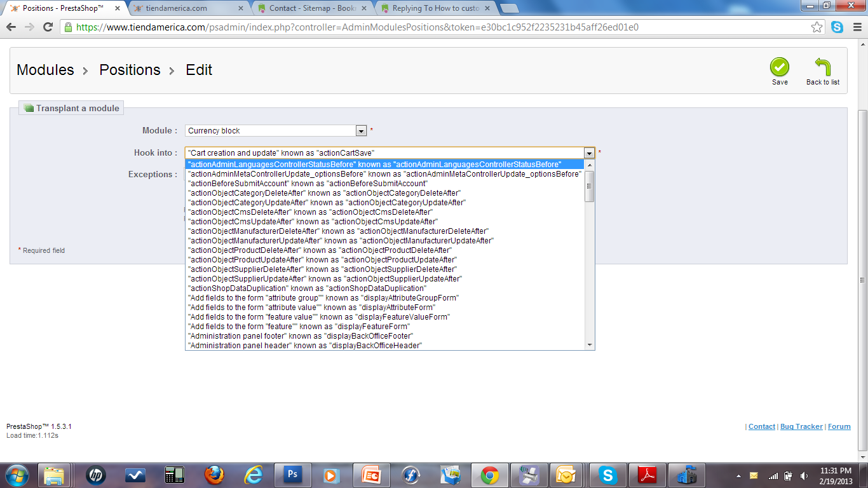Click the volume icon in system tray
Viewport: 868px width, 488px height.
click(804, 475)
